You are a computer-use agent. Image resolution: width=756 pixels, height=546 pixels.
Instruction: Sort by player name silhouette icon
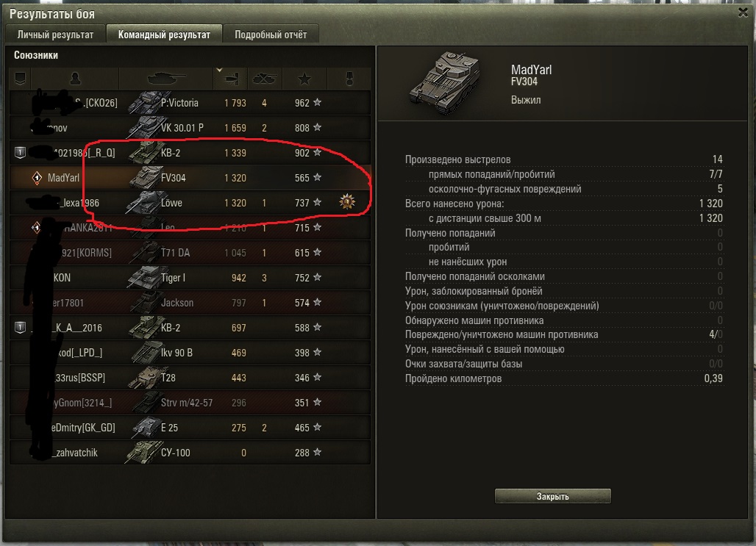pyautogui.click(x=75, y=79)
